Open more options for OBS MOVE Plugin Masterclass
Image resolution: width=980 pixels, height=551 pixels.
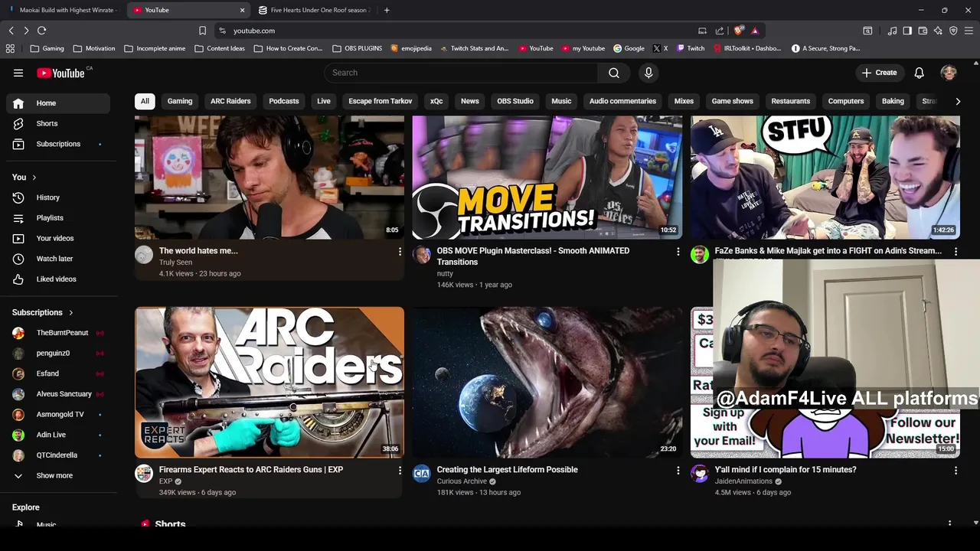click(678, 252)
